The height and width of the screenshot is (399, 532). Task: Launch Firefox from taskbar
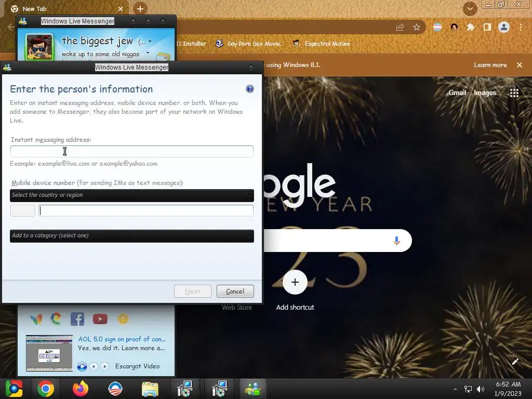coord(81,389)
